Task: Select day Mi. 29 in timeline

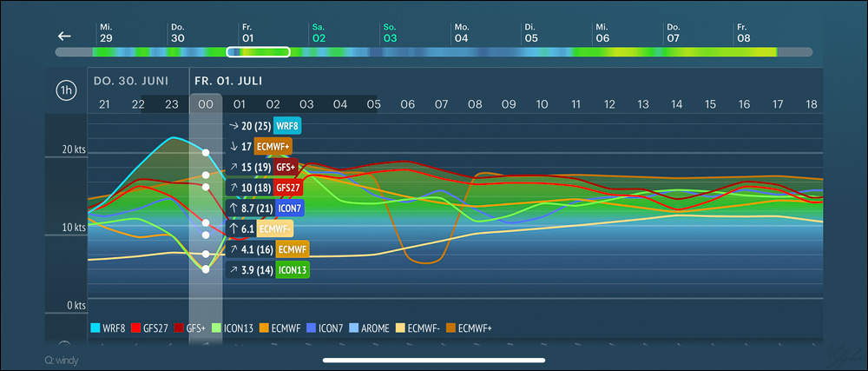Action: pyautogui.click(x=106, y=33)
